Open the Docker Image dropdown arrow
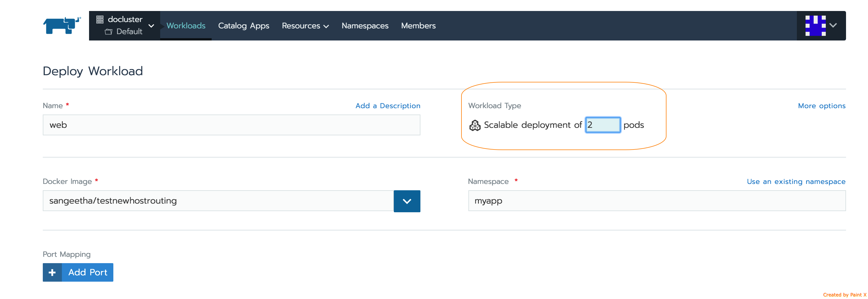The height and width of the screenshot is (299, 868). pos(407,201)
